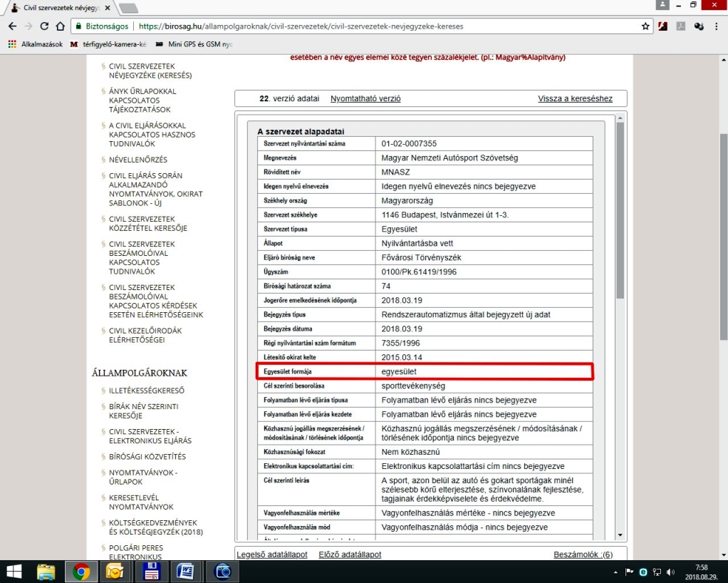Screen dimensions: 728x583
Task: Open the Windows Start menu
Action: click(14, 572)
